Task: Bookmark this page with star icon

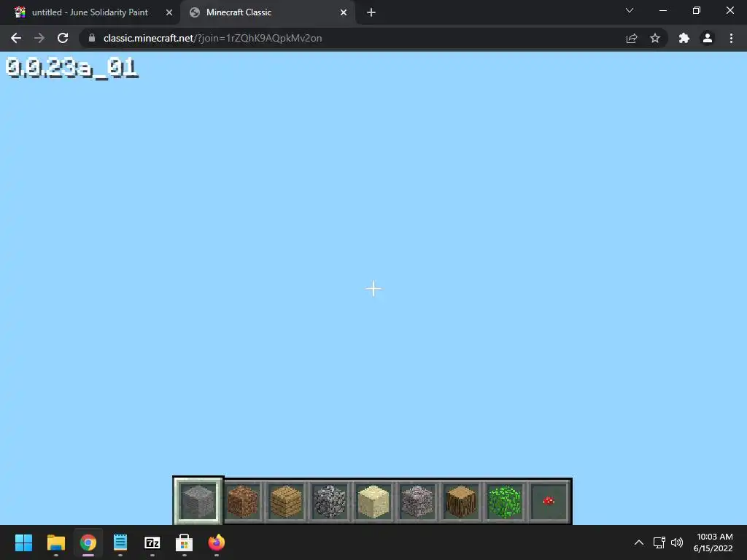Action: tap(655, 38)
